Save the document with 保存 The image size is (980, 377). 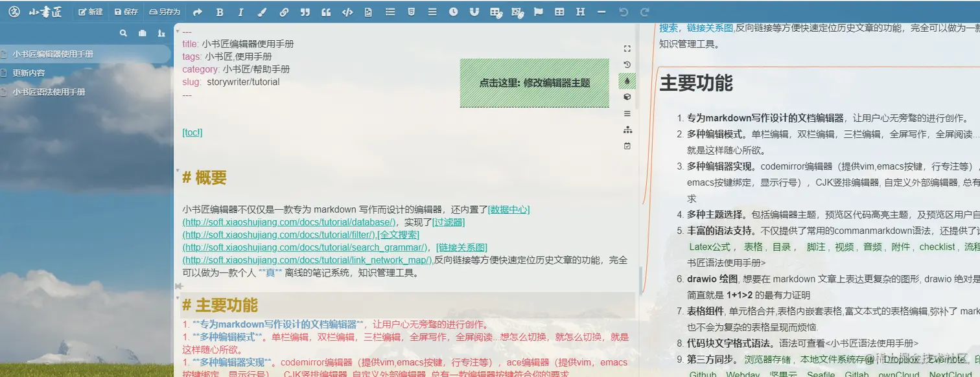coord(126,12)
